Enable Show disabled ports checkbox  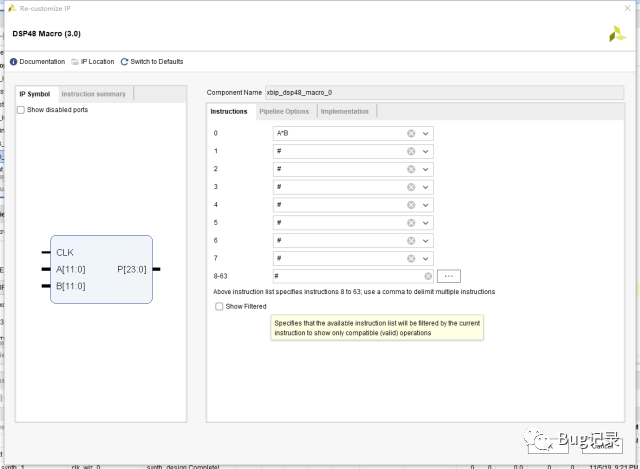pyautogui.click(x=21, y=110)
